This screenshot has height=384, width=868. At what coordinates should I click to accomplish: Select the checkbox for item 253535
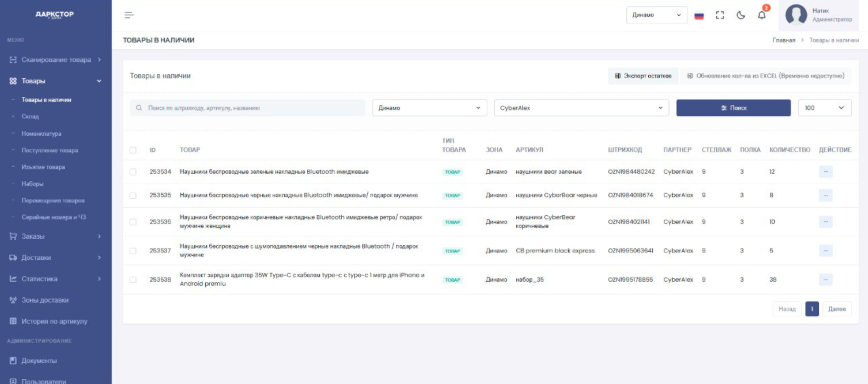point(133,196)
